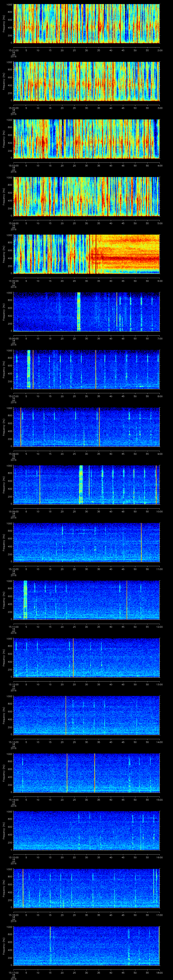Click the 7:00 end time label
The height and width of the screenshot is (980, 173).
tap(160, 339)
